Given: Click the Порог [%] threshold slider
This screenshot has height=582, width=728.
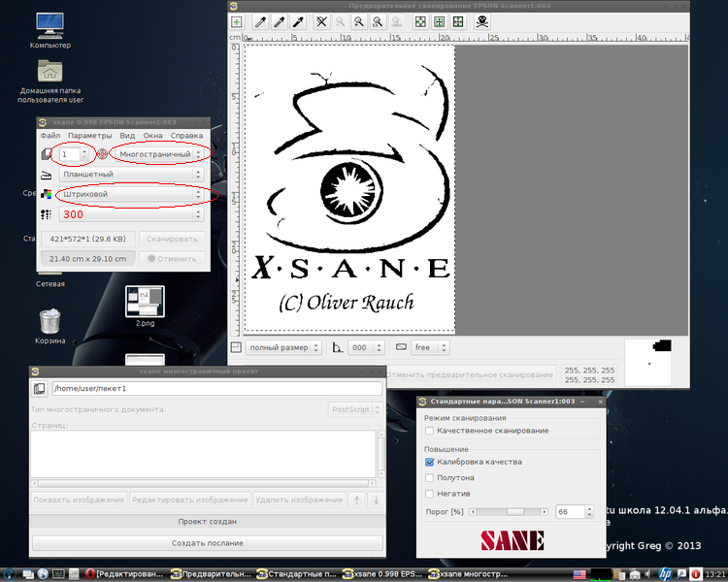Looking at the screenshot, I should coord(509,511).
